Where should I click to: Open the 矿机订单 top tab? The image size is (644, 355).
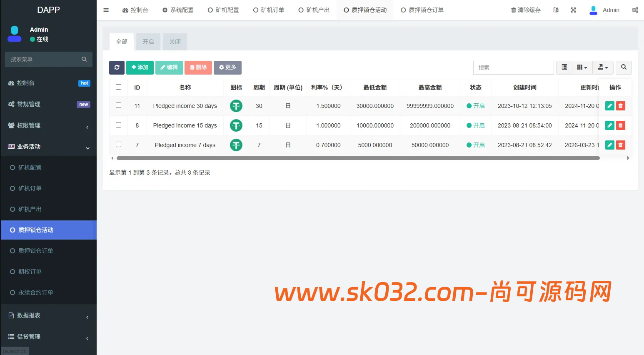pos(269,10)
